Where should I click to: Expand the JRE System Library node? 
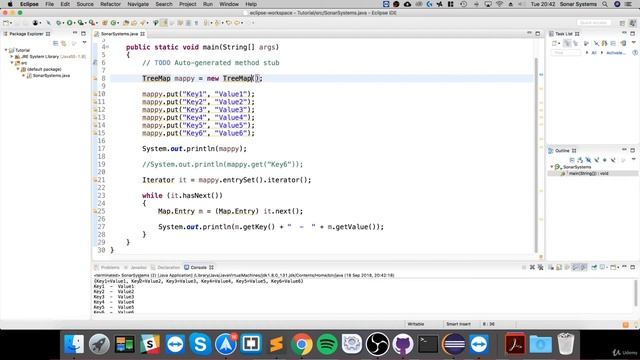pyautogui.click(x=12, y=56)
